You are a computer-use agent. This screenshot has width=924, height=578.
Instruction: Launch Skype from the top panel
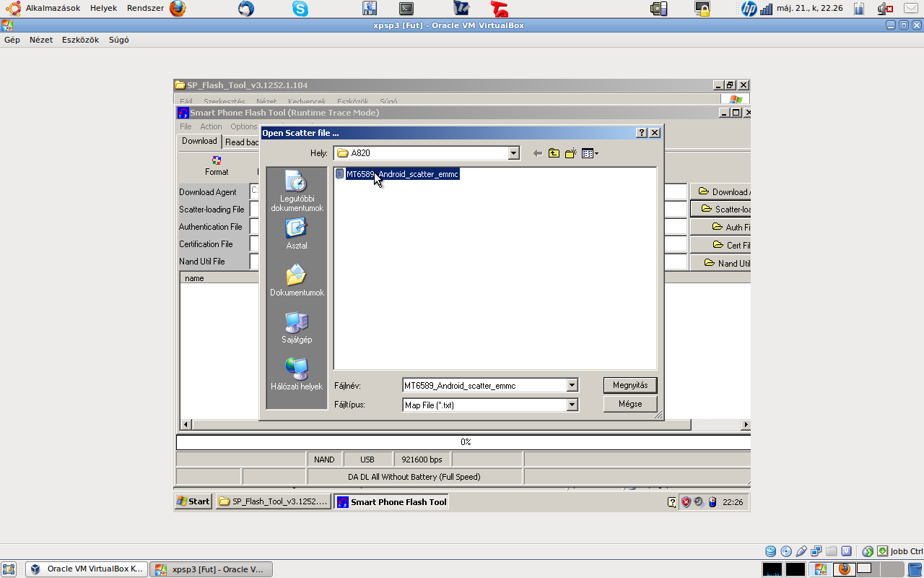pos(300,9)
